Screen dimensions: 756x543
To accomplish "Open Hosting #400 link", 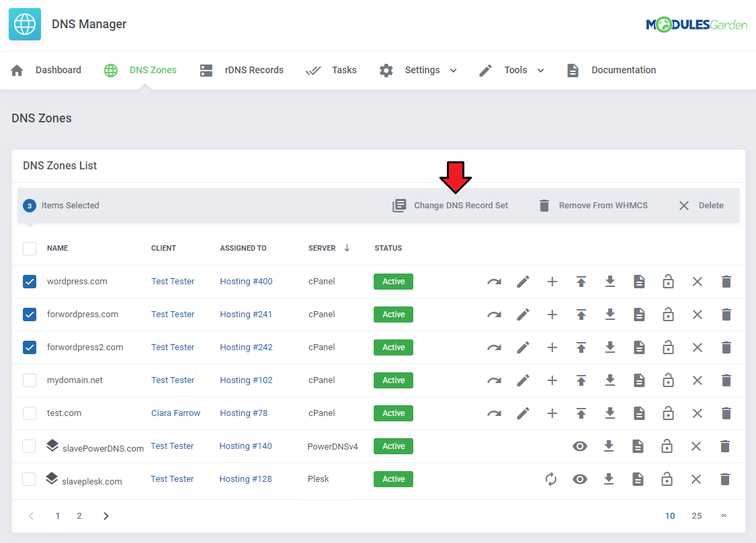I will [x=247, y=282].
